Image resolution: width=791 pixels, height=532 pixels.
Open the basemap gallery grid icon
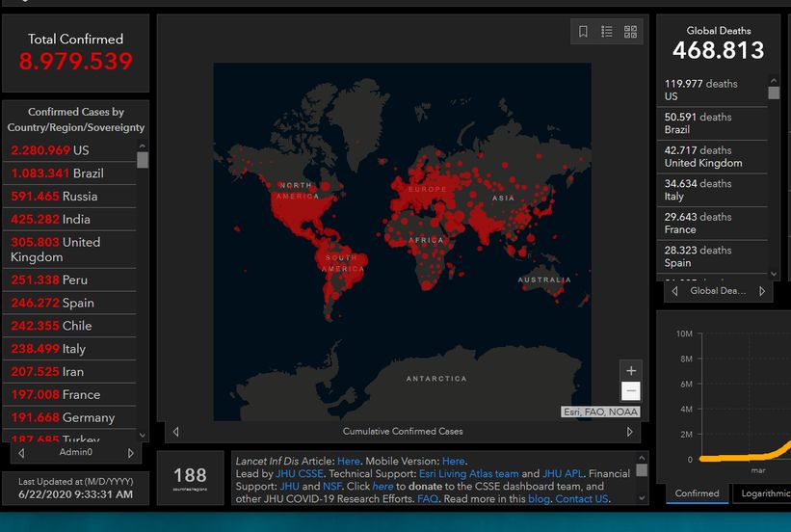tap(631, 32)
